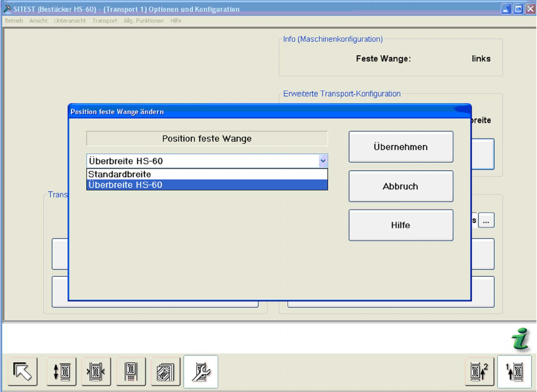
Task: Click the single board icon in toolbar
Action: (131, 371)
